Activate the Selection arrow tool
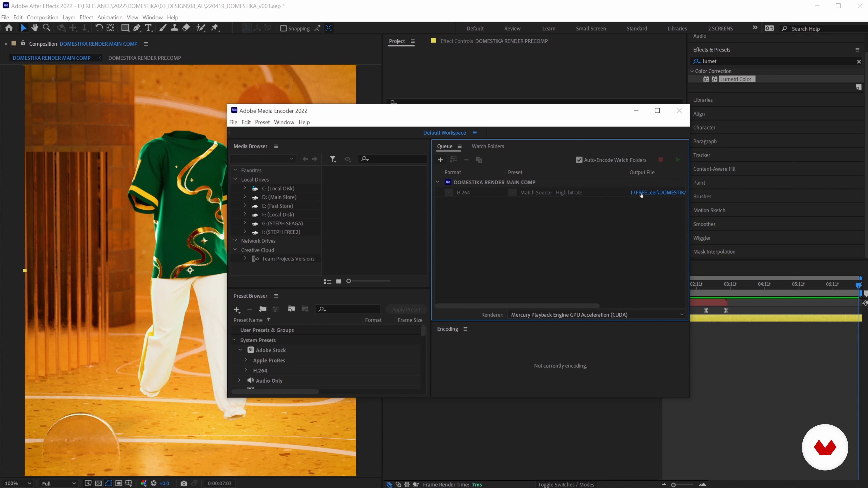The width and height of the screenshot is (868, 488). (24, 28)
